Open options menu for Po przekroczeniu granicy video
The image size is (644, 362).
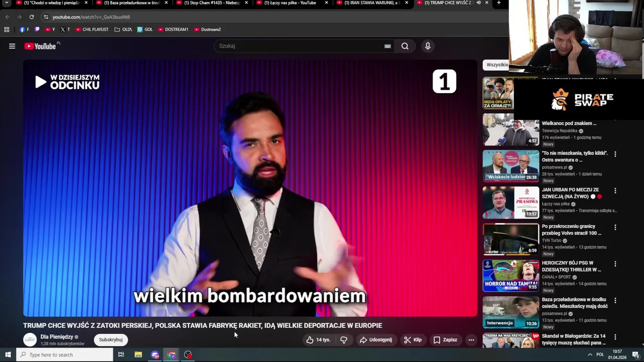pyautogui.click(x=615, y=227)
